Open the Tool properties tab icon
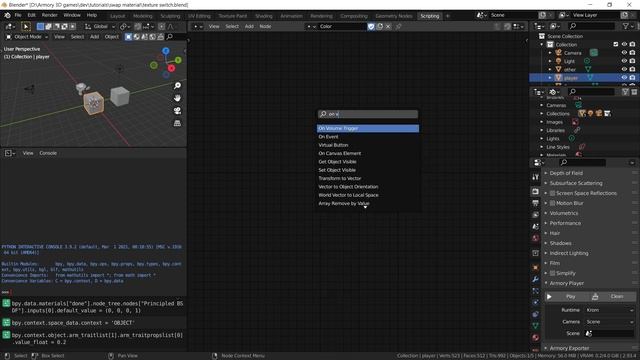 coord(536,177)
